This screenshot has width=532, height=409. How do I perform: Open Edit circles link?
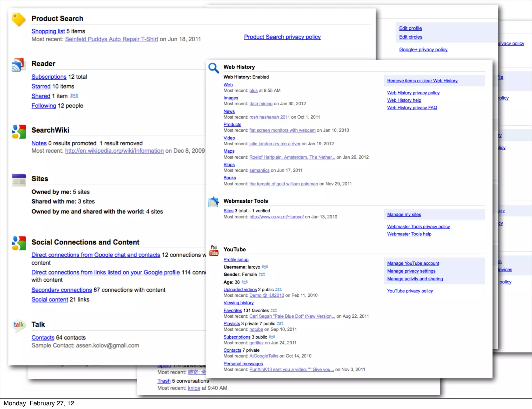tap(410, 37)
